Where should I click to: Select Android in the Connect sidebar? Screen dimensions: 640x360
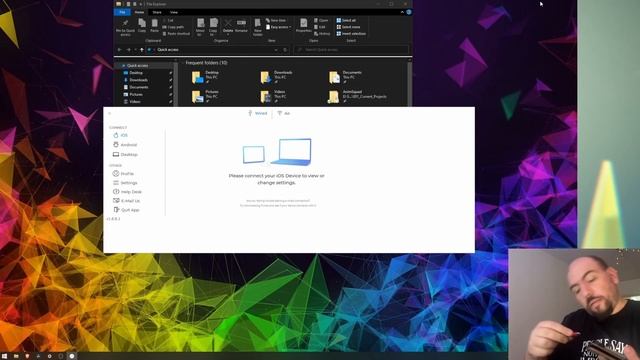[125, 145]
